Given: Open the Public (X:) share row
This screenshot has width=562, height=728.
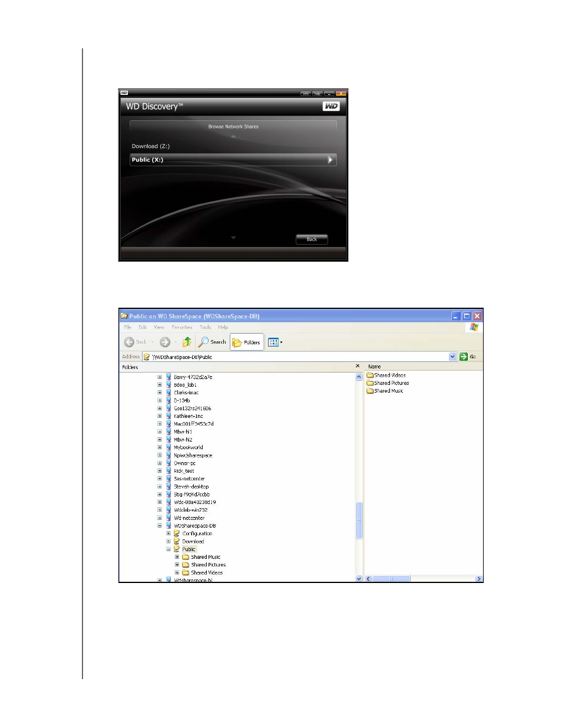Looking at the screenshot, I should (233, 160).
